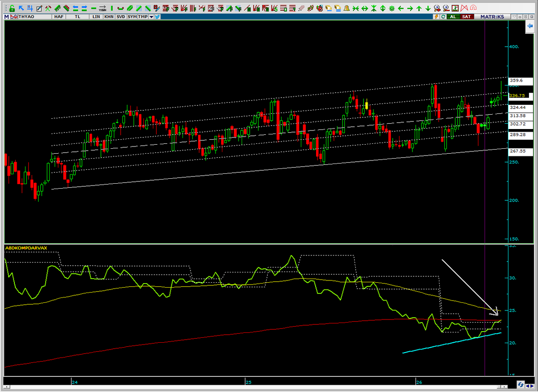538x392 pixels.
Task: Click the MATRIKS logo button
Action: [492, 17]
